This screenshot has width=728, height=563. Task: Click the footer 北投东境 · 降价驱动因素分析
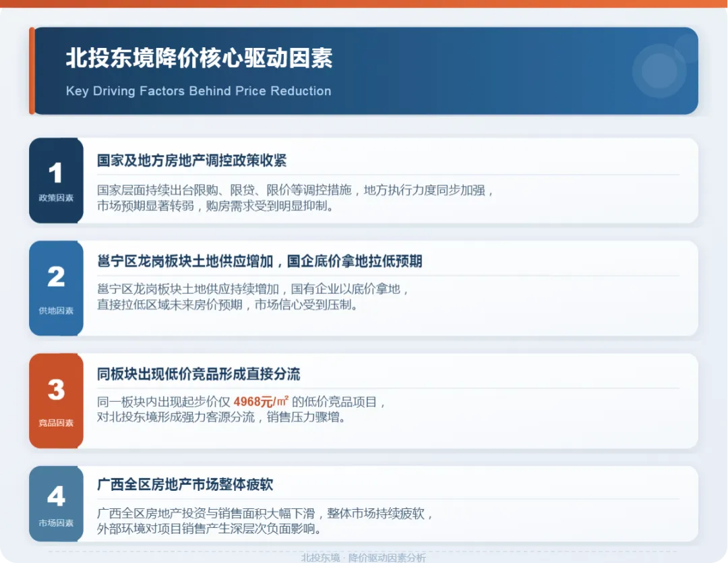pos(363,558)
